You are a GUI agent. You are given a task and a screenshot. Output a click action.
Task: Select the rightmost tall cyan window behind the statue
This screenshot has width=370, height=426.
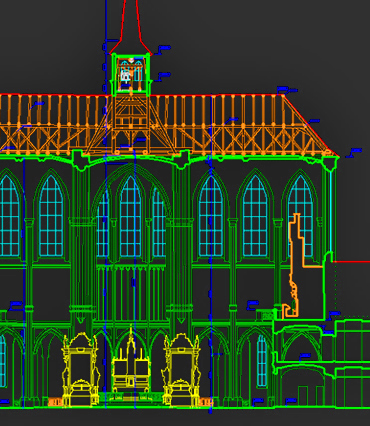(301, 217)
